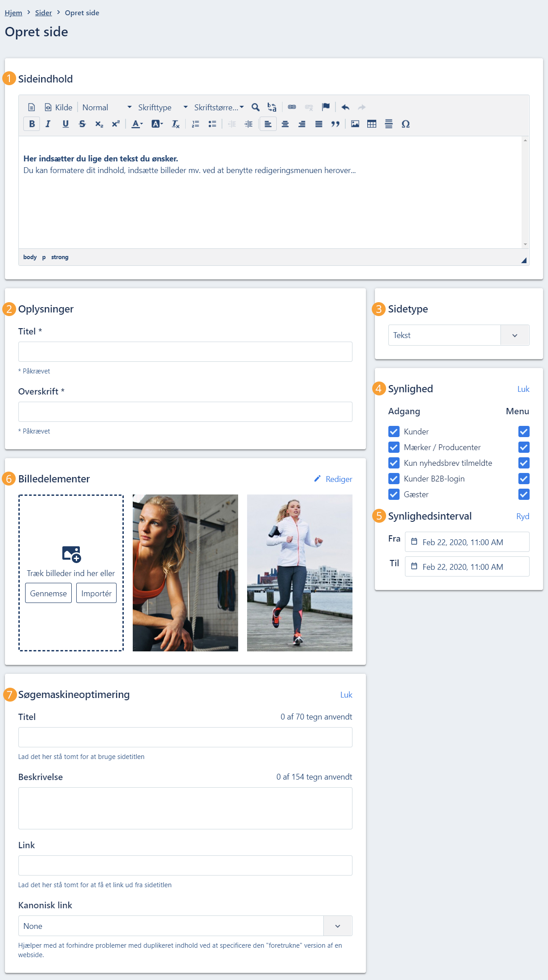Switch to Kilde source view
Screen dimensions: 548x980
click(58, 107)
